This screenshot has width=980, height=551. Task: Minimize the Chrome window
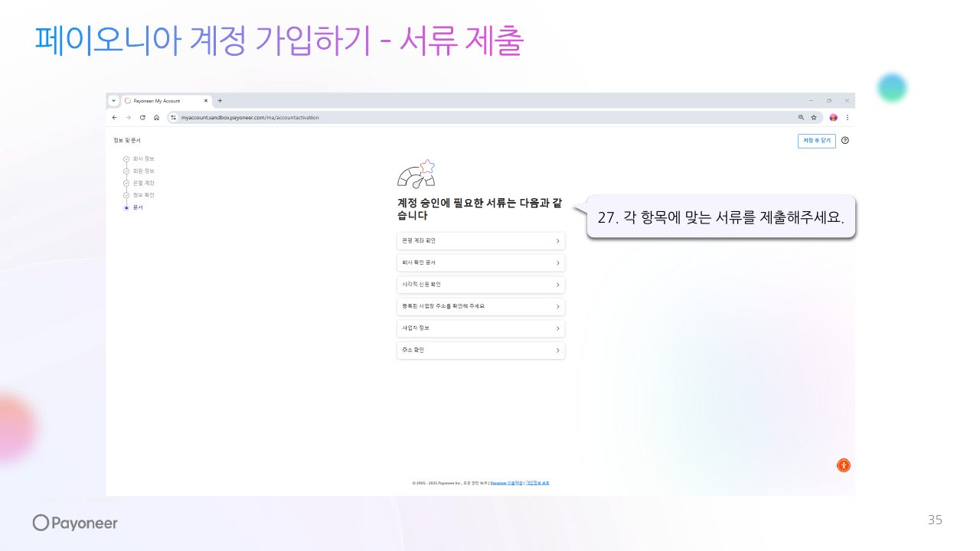tap(812, 101)
